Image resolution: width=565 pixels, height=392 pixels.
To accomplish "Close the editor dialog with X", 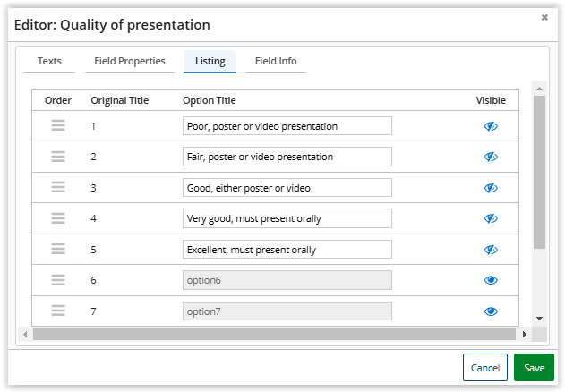I will coord(544,17).
